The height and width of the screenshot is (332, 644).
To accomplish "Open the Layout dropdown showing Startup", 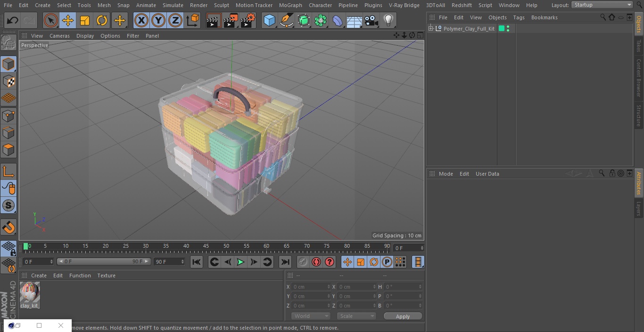I will point(603,5).
